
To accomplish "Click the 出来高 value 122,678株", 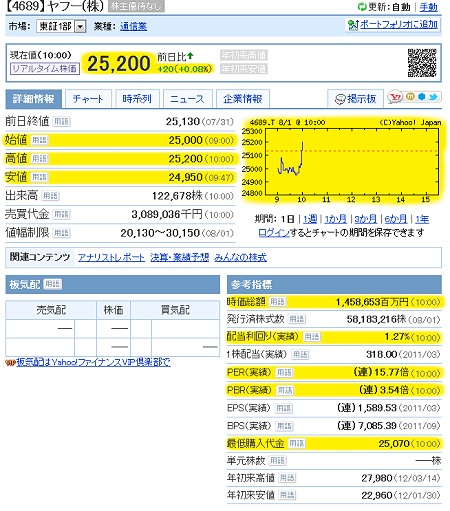I will click(177, 196).
